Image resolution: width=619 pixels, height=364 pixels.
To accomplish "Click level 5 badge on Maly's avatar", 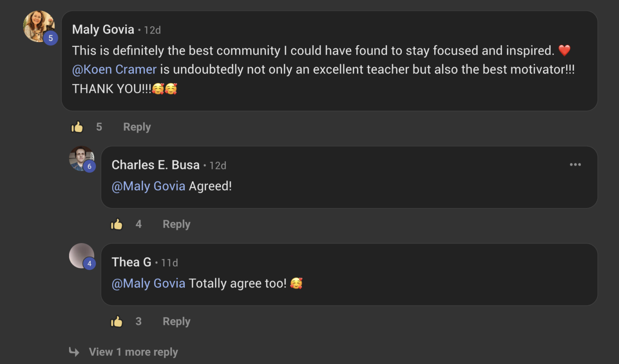I will (50, 38).
